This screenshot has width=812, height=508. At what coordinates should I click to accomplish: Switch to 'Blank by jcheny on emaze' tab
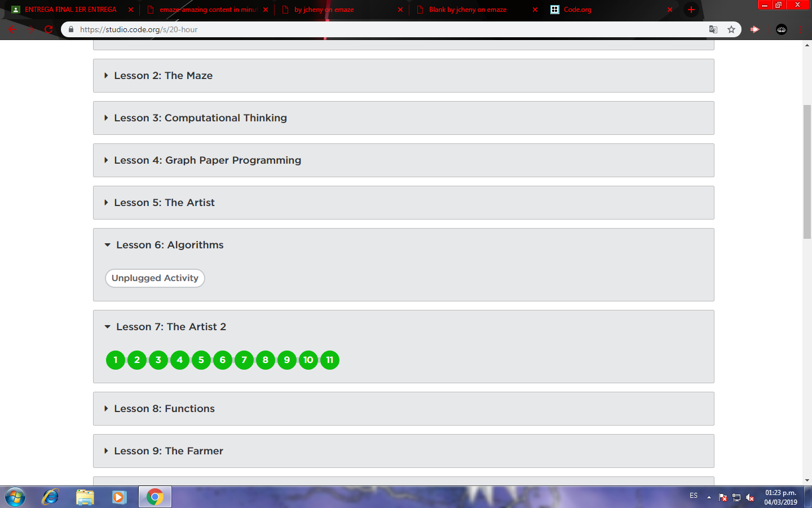(x=476, y=10)
